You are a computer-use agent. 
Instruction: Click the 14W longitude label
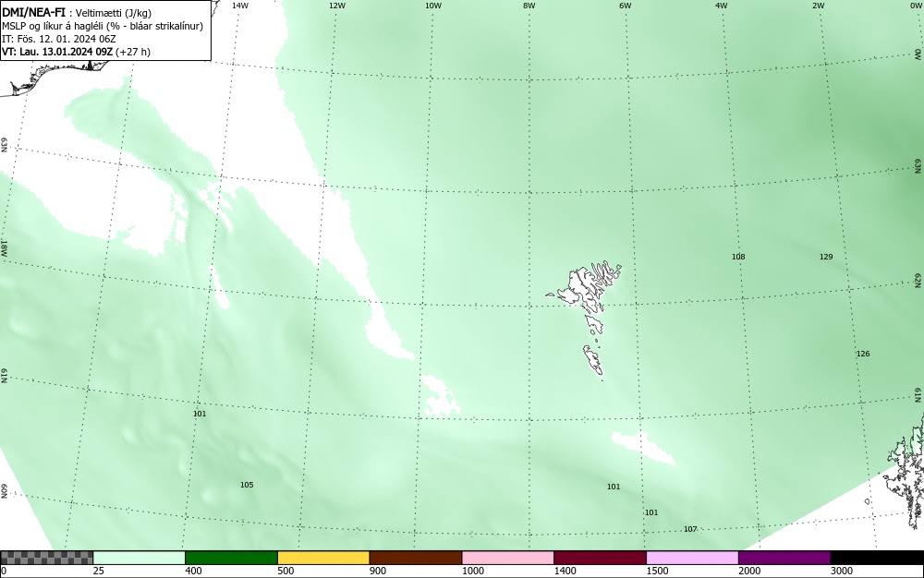coord(240,6)
